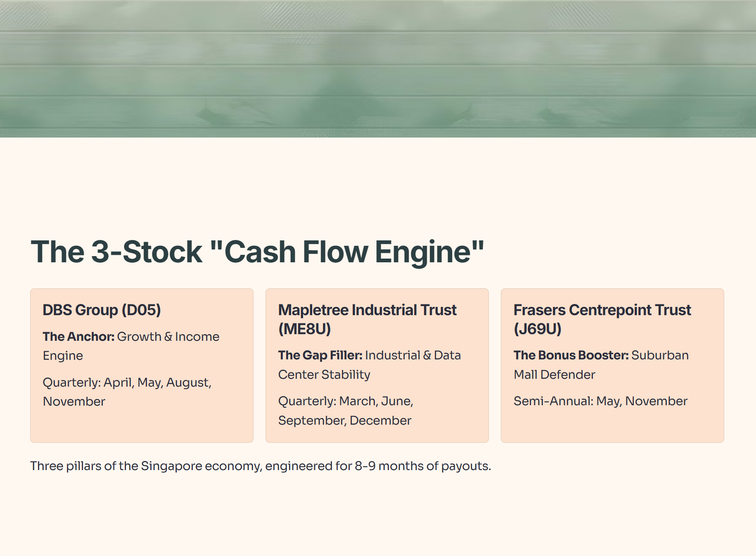
Task: Click the '(ME8U)' ticker text
Action: (x=305, y=329)
